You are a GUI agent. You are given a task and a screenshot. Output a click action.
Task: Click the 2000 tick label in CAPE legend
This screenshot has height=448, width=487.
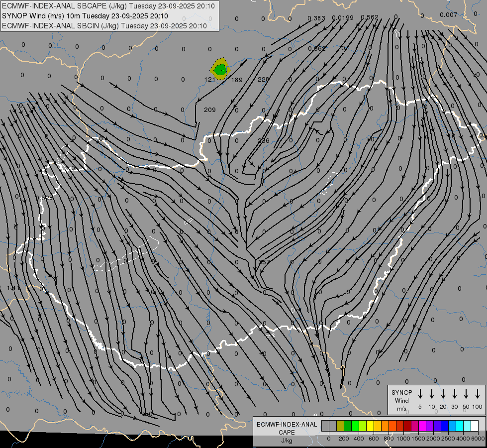click(x=433, y=439)
